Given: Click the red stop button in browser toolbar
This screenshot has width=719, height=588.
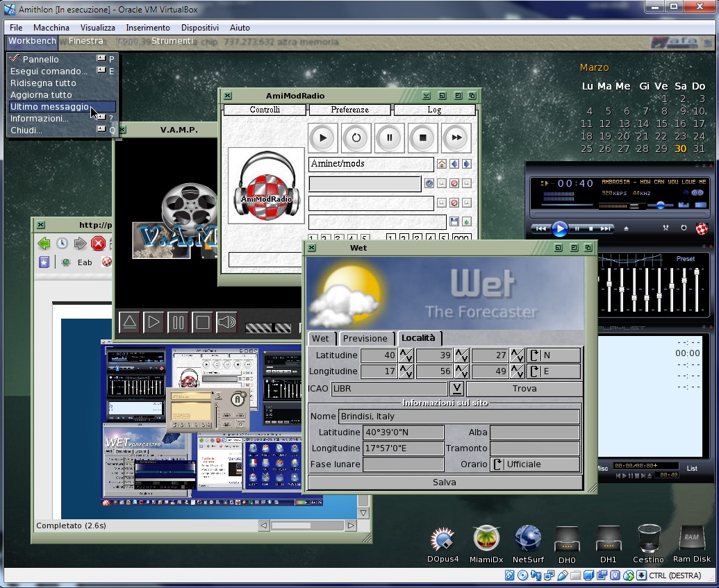Looking at the screenshot, I should [98, 243].
